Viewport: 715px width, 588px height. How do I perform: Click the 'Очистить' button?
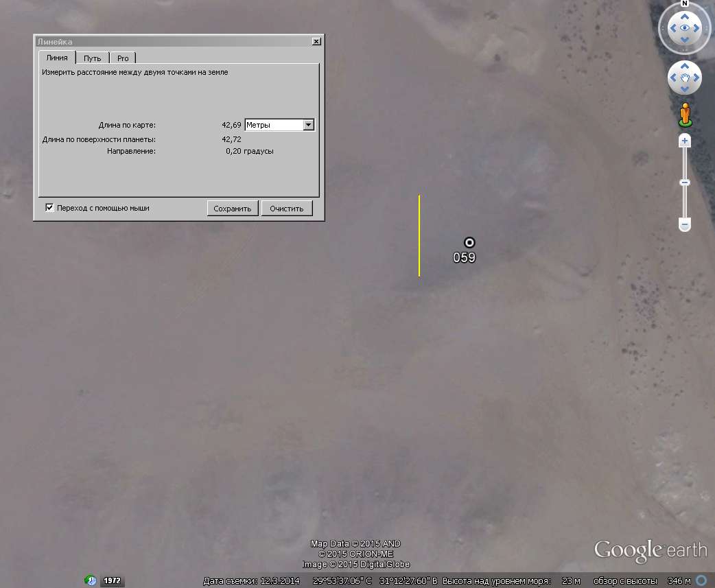(x=287, y=209)
